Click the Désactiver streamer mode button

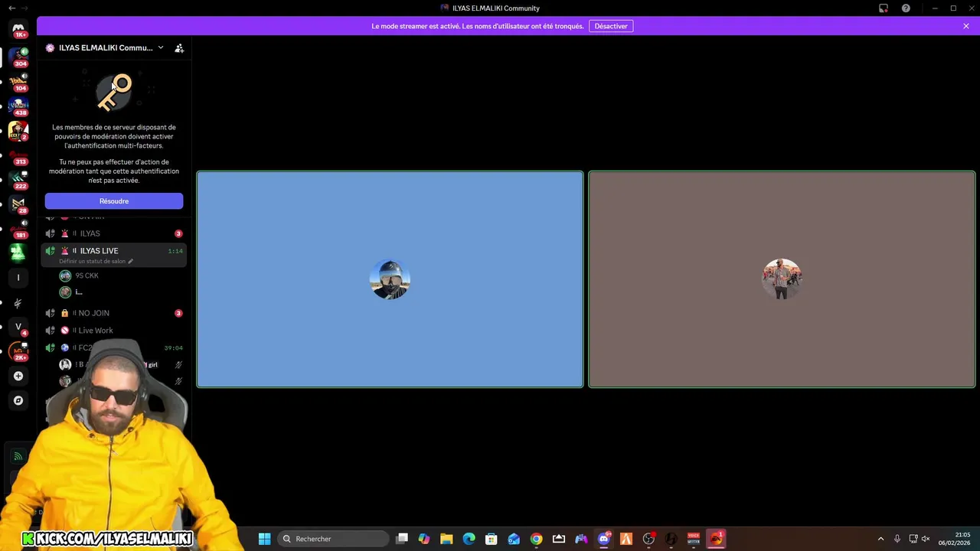pyautogui.click(x=611, y=26)
